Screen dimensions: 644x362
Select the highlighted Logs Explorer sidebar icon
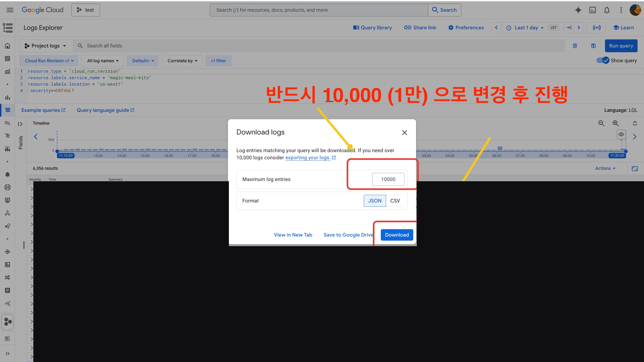(x=7, y=110)
